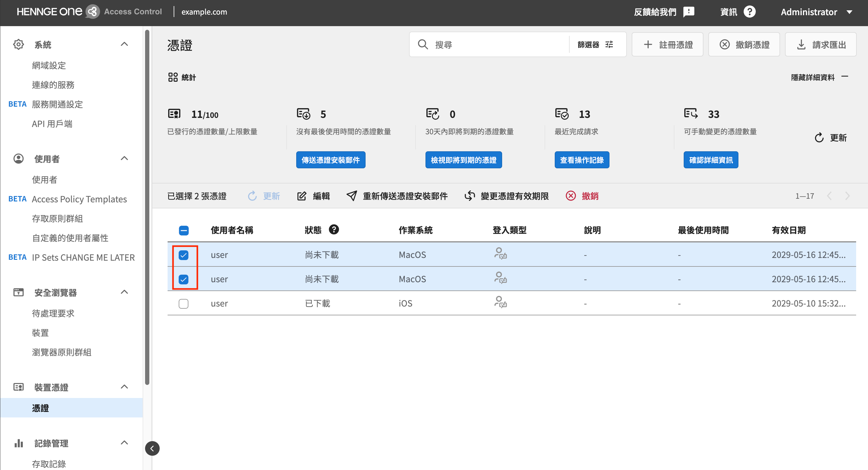The width and height of the screenshot is (868, 470).
Task: Click the 已下載 status cell
Action: click(x=318, y=303)
